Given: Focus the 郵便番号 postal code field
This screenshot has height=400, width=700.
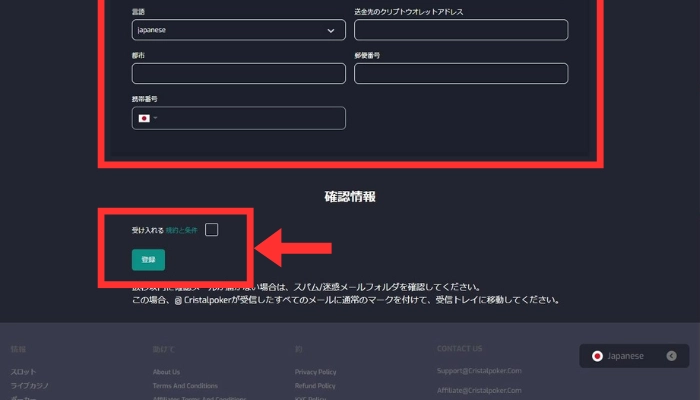Looking at the screenshot, I should (x=461, y=73).
